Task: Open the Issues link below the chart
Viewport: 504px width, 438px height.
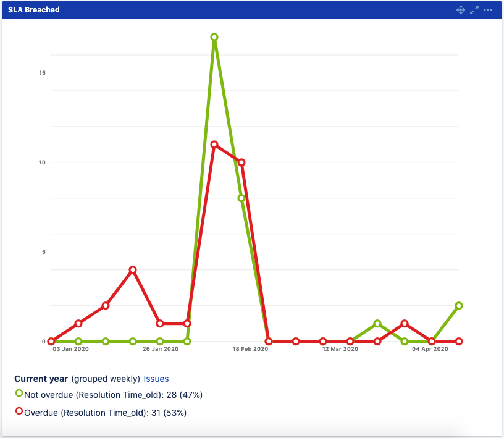Action: pos(156,379)
